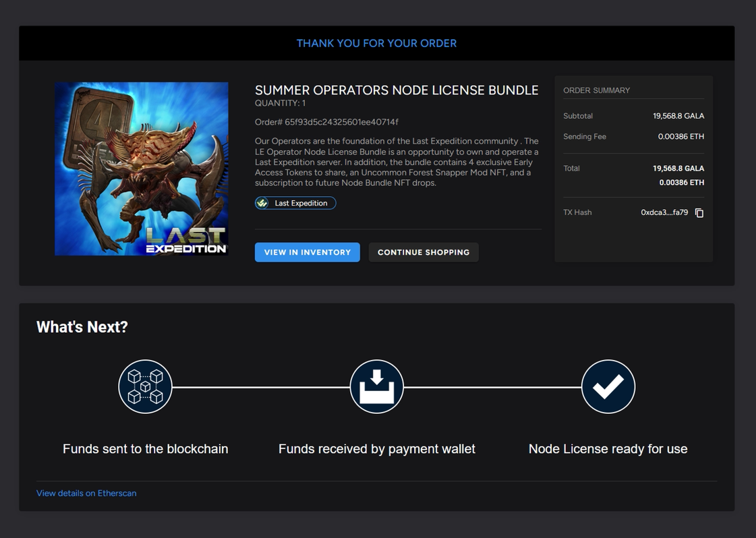Click the checkmark step icon
Screen dimensions: 756x538
pyautogui.click(x=608, y=386)
